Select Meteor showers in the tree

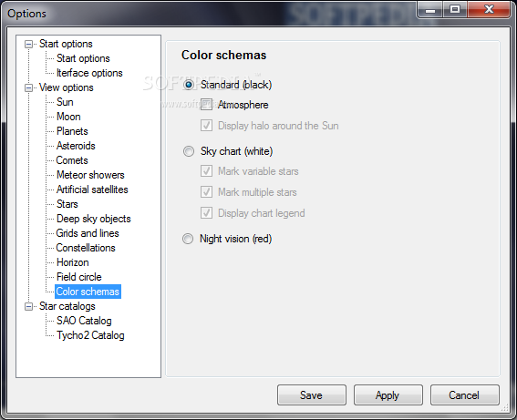coord(90,175)
